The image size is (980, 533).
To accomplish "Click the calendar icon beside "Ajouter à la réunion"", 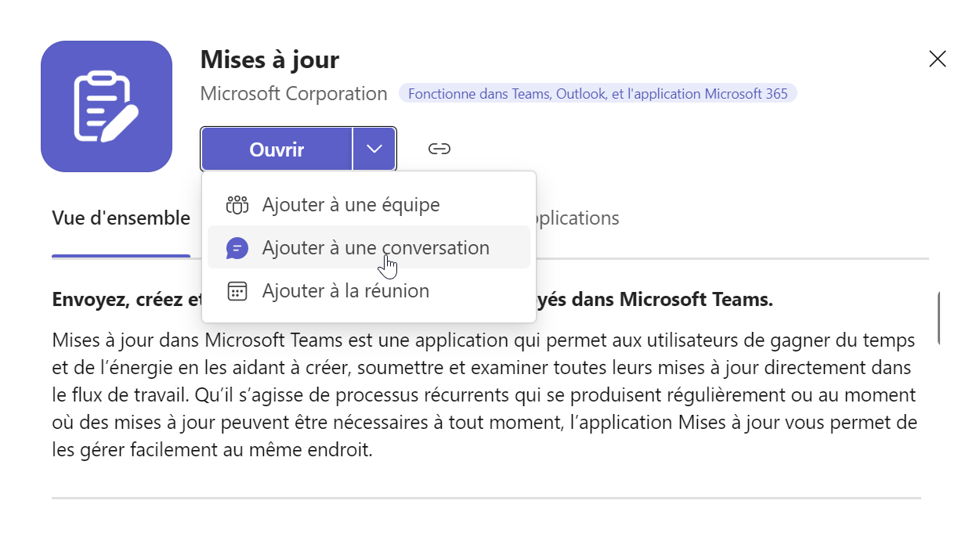I will point(237,290).
